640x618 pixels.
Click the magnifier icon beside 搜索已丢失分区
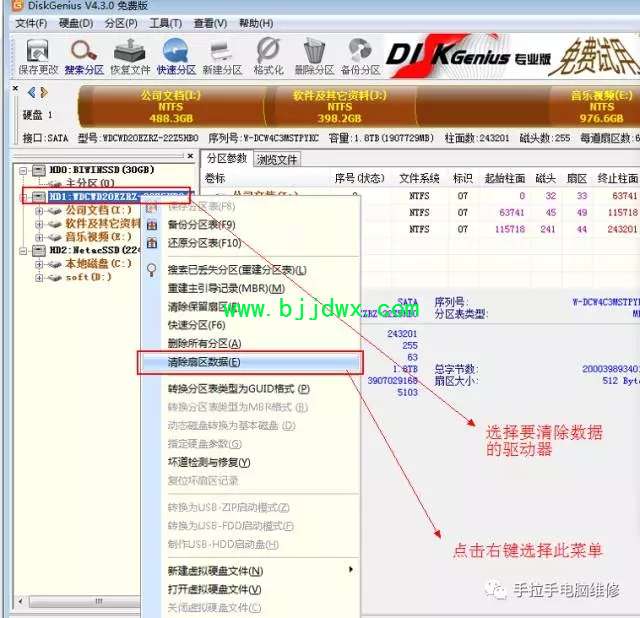[x=152, y=270]
